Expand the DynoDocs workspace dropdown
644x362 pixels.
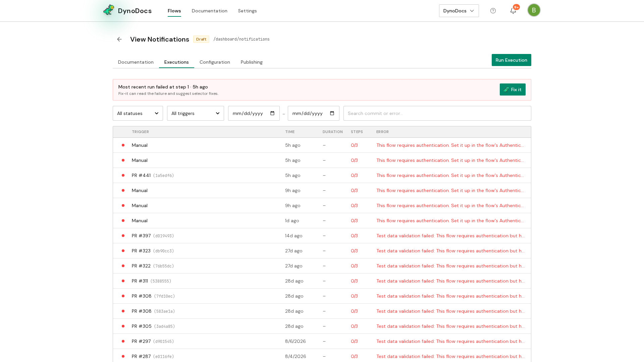[459, 11]
